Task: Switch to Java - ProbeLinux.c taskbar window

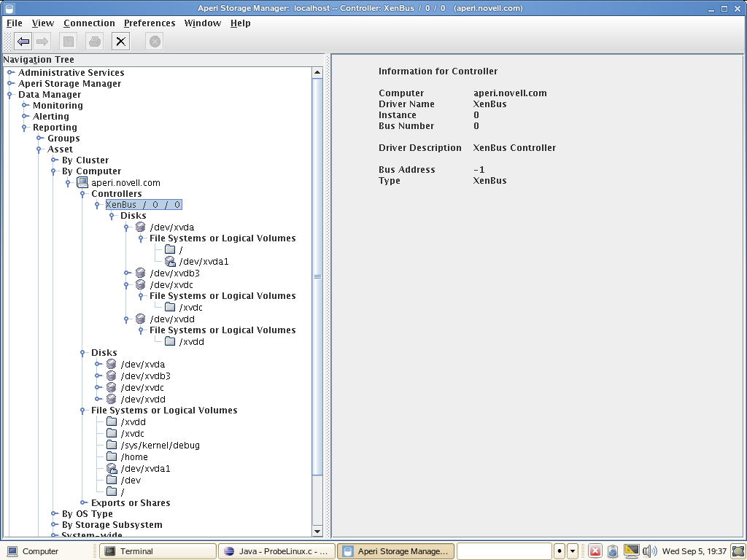Action: point(276,551)
